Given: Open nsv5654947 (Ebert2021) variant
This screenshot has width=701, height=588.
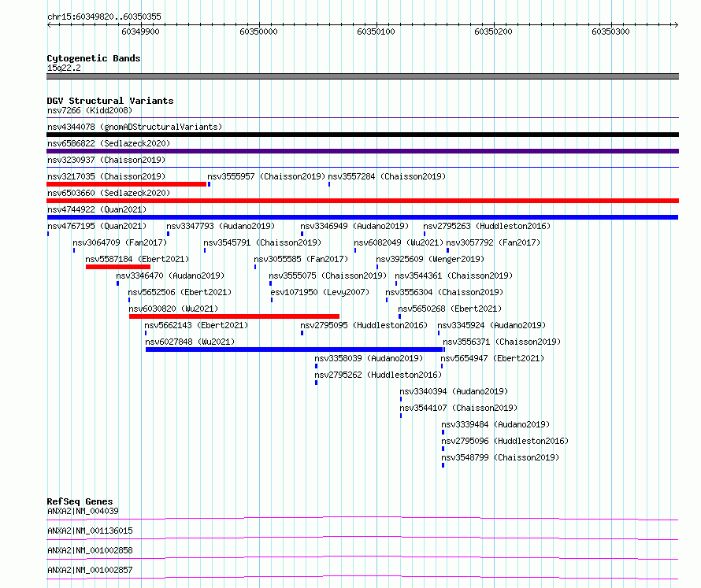Looking at the screenshot, I should click(492, 358).
